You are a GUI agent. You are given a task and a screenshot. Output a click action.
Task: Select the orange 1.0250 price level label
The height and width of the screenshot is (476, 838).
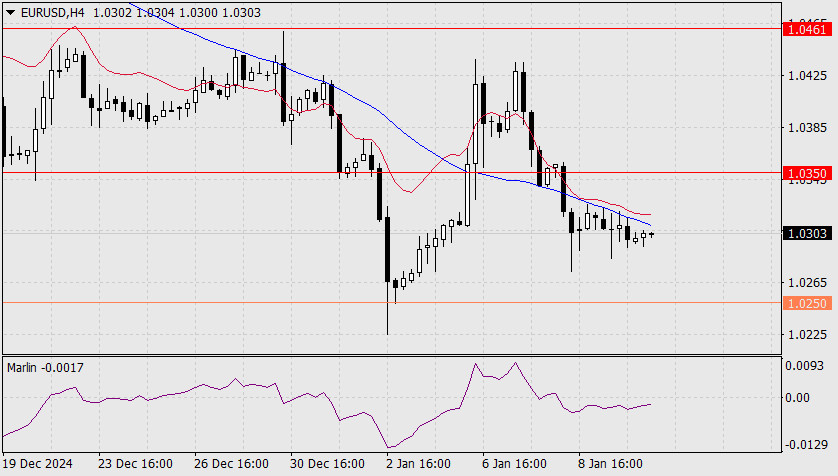pyautogui.click(x=807, y=303)
